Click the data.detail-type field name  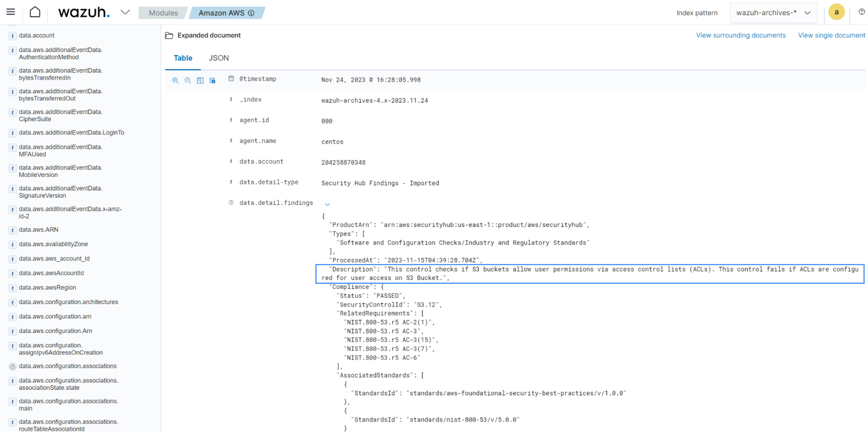pyautogui.click(x=269, y=182)
